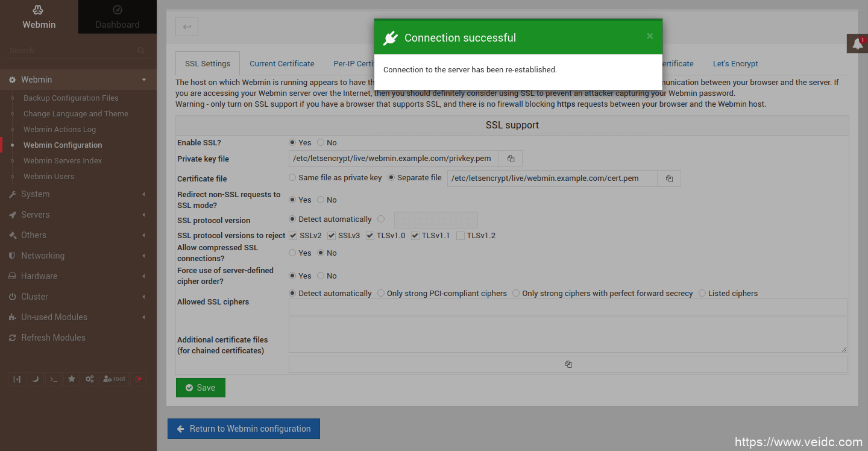Viewport: 868px width, 451px height.
Task: Click Return to Webmin configuration button
Action: 244,429
